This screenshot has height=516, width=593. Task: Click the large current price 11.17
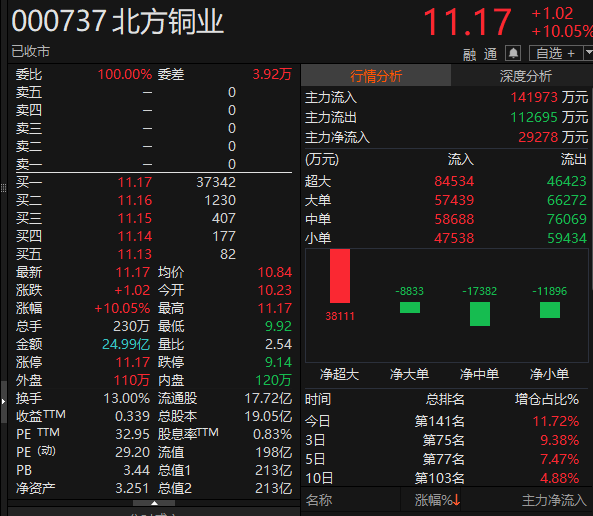pos(467,22)
